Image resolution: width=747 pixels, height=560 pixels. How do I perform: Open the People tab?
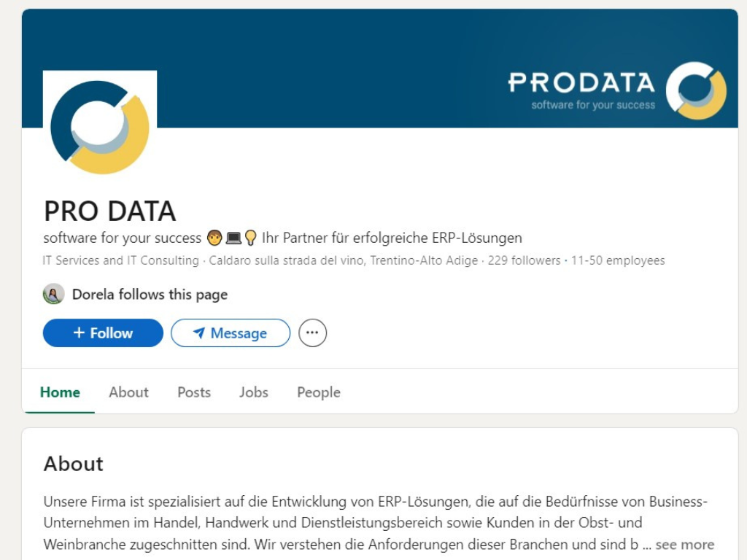[319, 392]
